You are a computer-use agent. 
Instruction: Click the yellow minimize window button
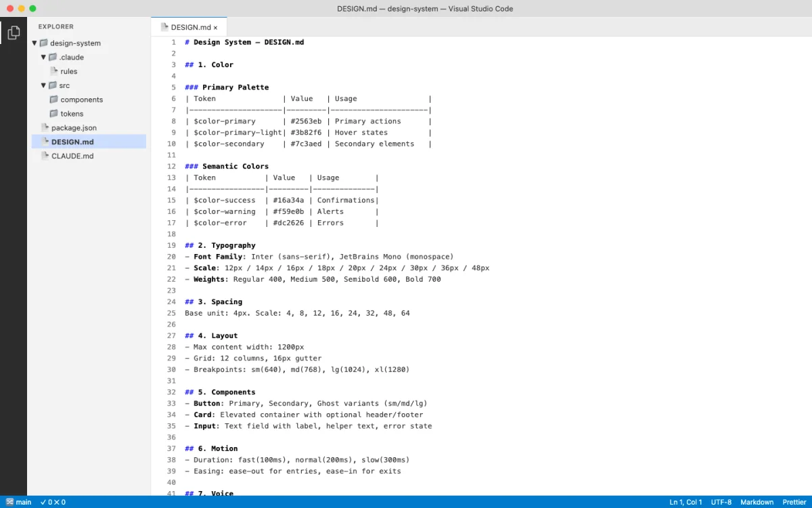[x=21, y=9]
